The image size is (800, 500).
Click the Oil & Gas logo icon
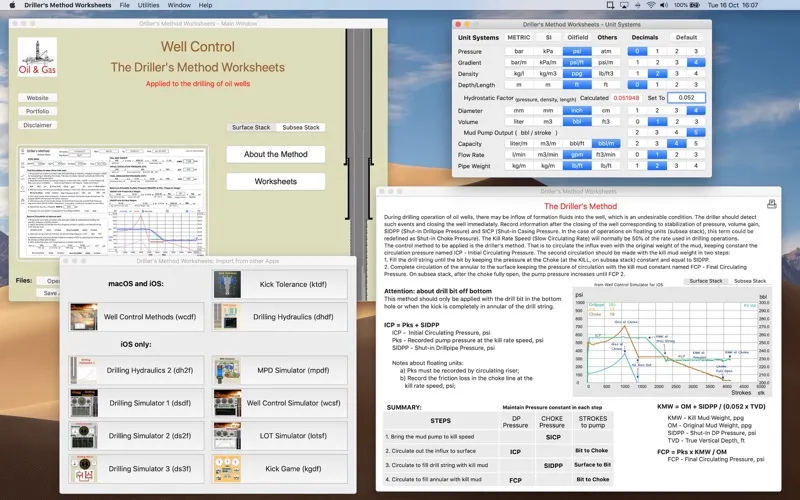tap(37, 57)
